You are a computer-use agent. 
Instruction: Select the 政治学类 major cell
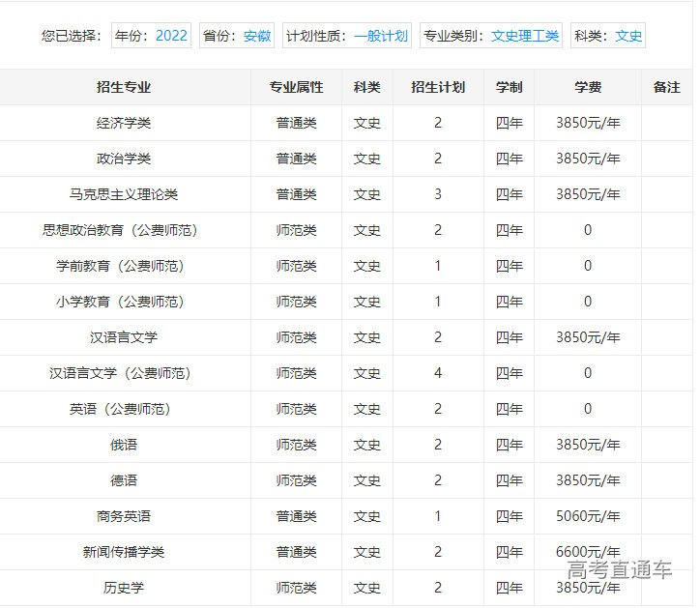click(x=124, y=159)
